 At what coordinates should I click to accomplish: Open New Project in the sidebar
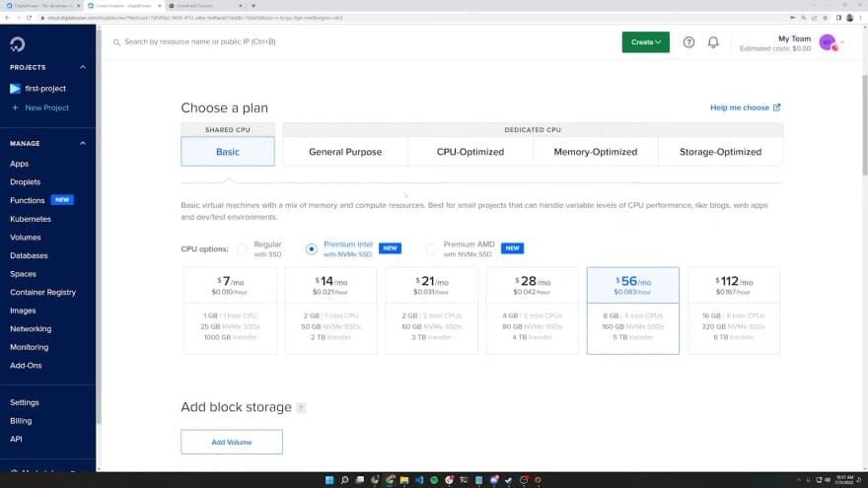(x=47, y=107)
